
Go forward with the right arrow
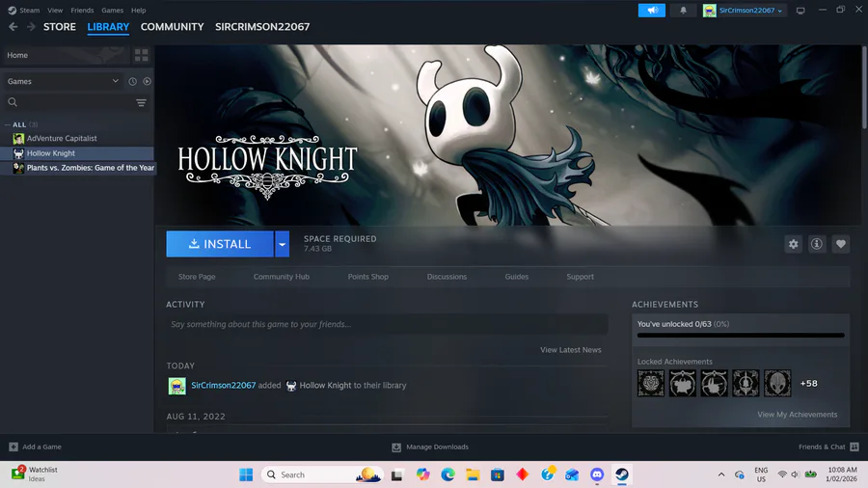pos(31,27)
